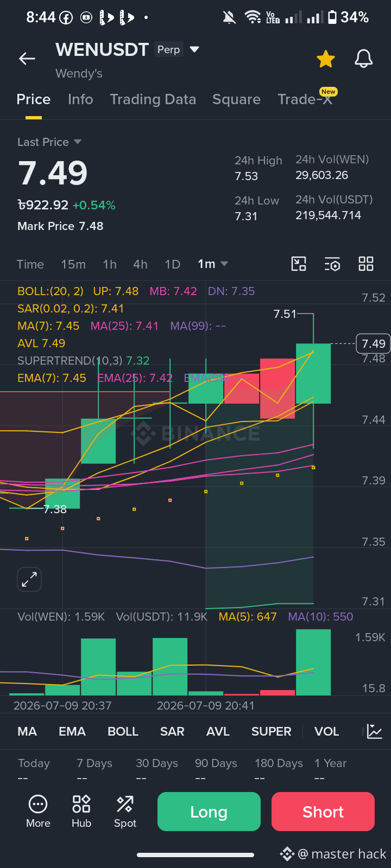The height and width of the screenshot is (868, 391).
Task: Tap the Android navigation home pill
Action: coord(195,855)
